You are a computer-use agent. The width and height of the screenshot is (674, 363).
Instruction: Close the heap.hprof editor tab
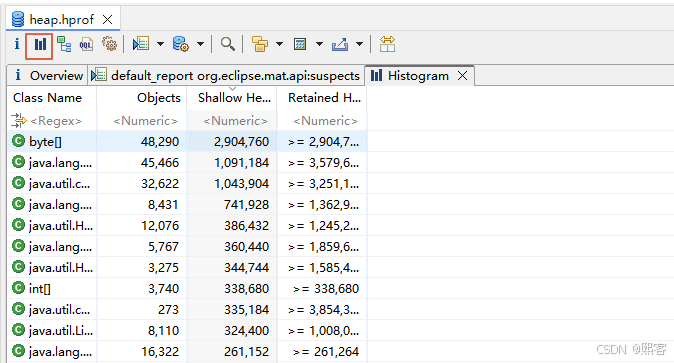(x=107, y=19)
